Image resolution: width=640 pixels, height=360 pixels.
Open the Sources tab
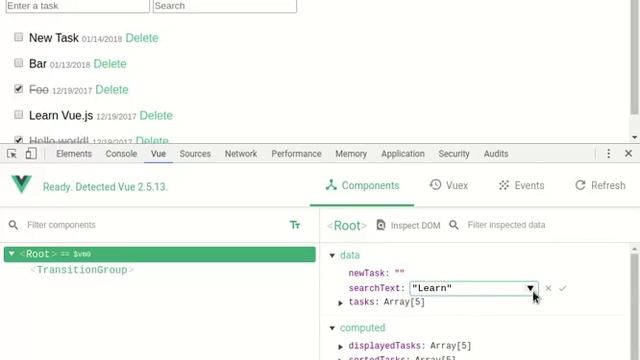tap(195, 154)
